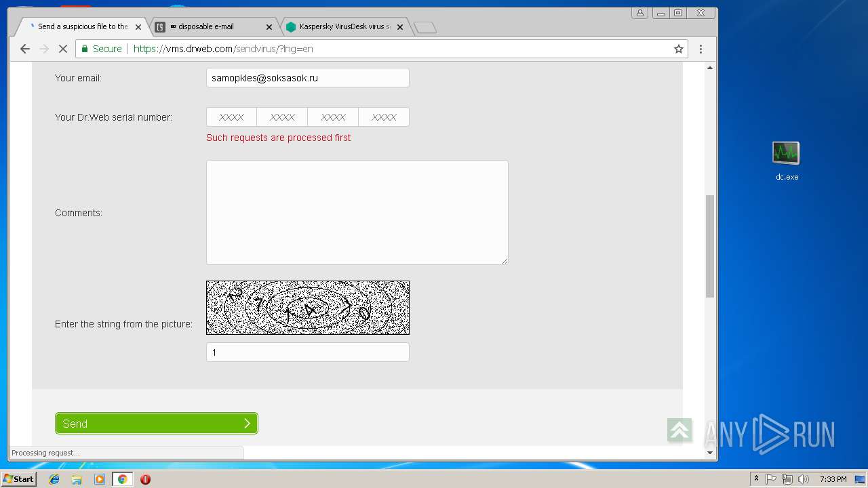Close the 'disposable e-mail' tab
Image resolution: width=868 pixels, height=488 pixels.
[x=269, y=27]
